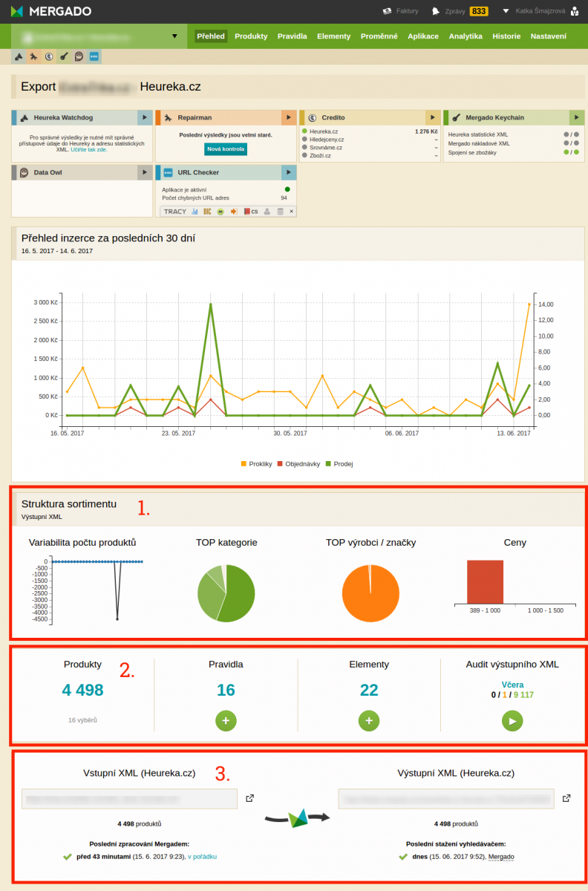Launch Credito via its header arrow
This screenshot has height=891, width=588.
(x=433, y=117)
